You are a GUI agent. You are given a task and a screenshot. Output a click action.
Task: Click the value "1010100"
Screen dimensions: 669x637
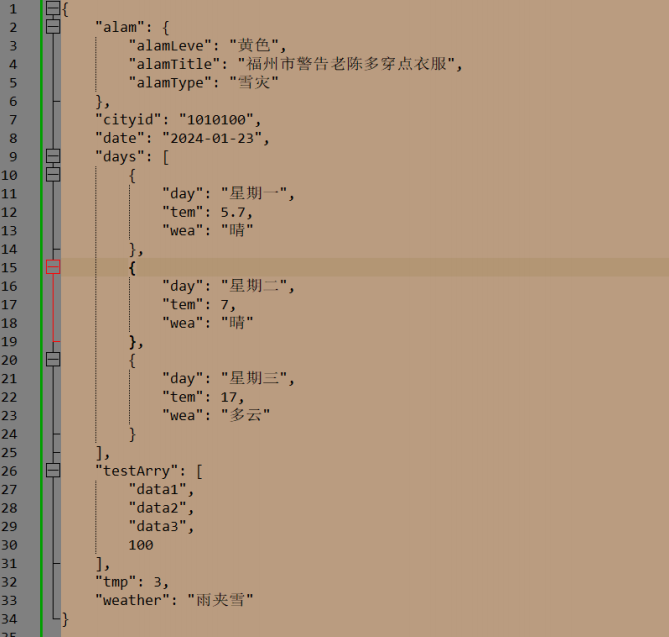tap(216, 119)
